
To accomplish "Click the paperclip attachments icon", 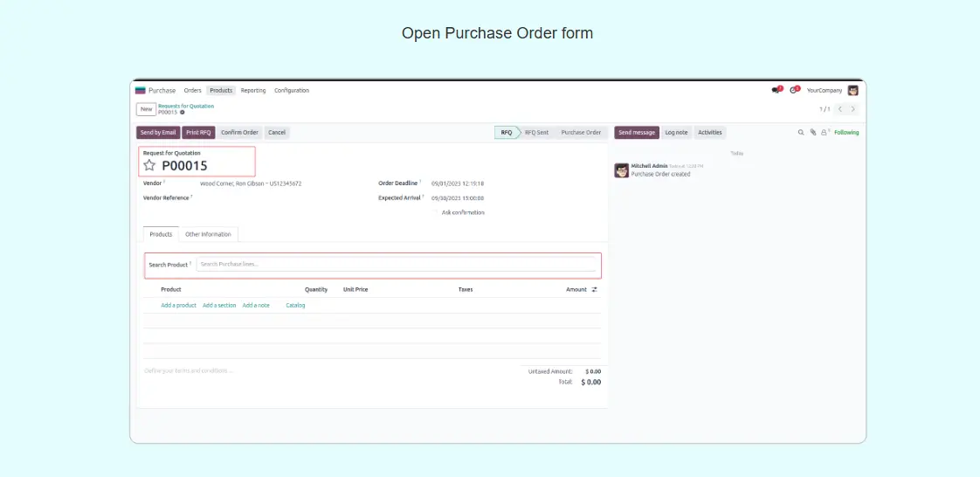I will pos(812,133).
